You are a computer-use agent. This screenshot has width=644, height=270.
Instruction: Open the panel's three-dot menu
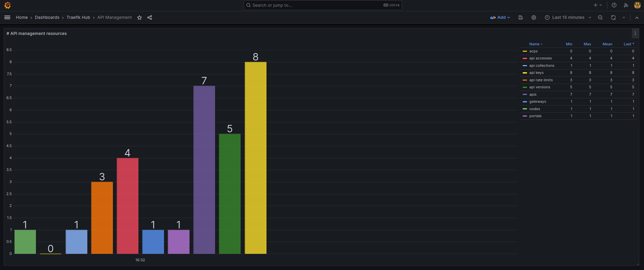[x=635, y=34]
